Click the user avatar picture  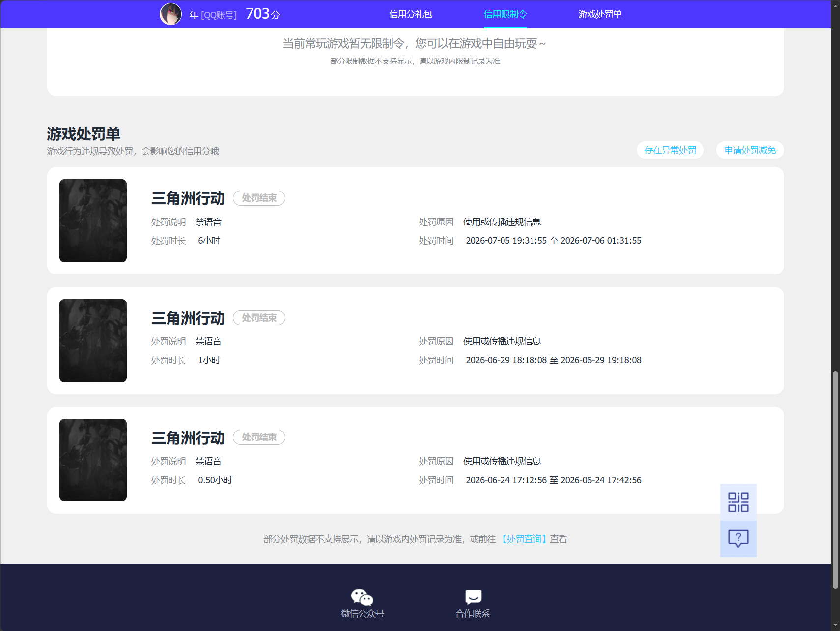click(x=171, y=14)
